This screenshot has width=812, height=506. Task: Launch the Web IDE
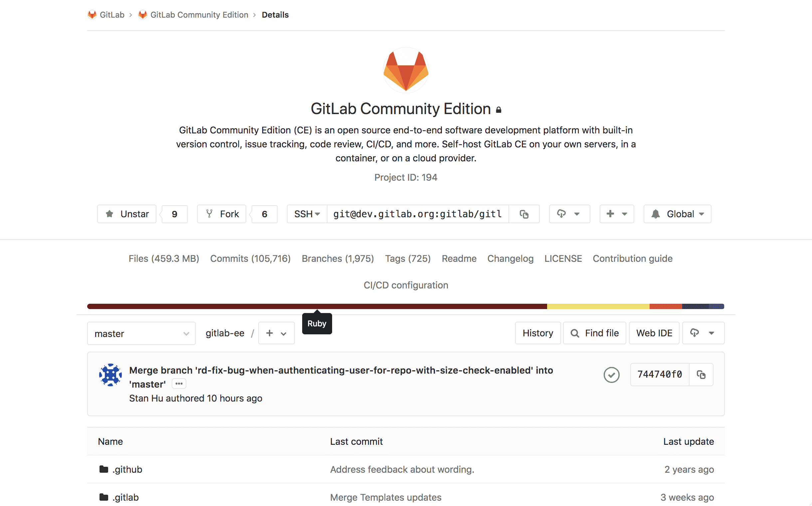click(654, 333)
